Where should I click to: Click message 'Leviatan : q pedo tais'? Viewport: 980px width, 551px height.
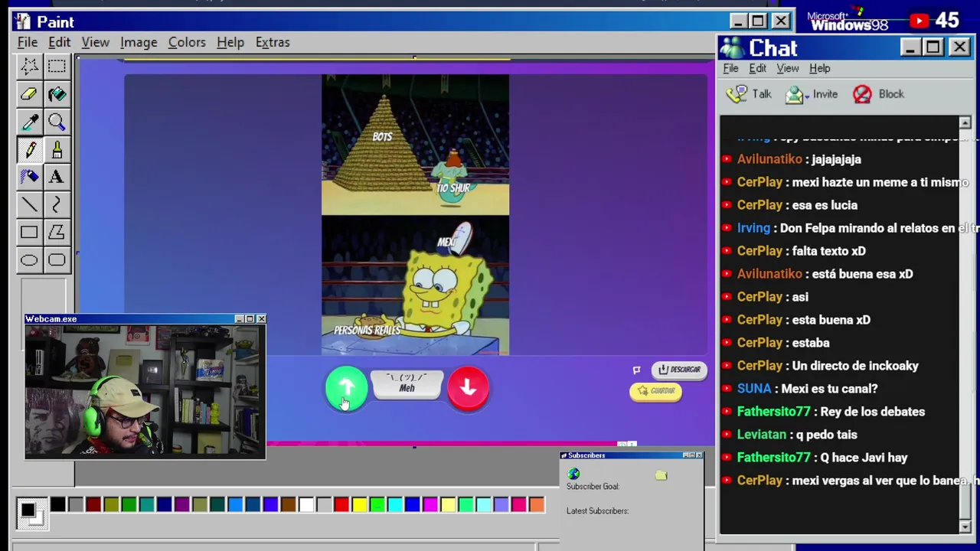tap(797, 435)
